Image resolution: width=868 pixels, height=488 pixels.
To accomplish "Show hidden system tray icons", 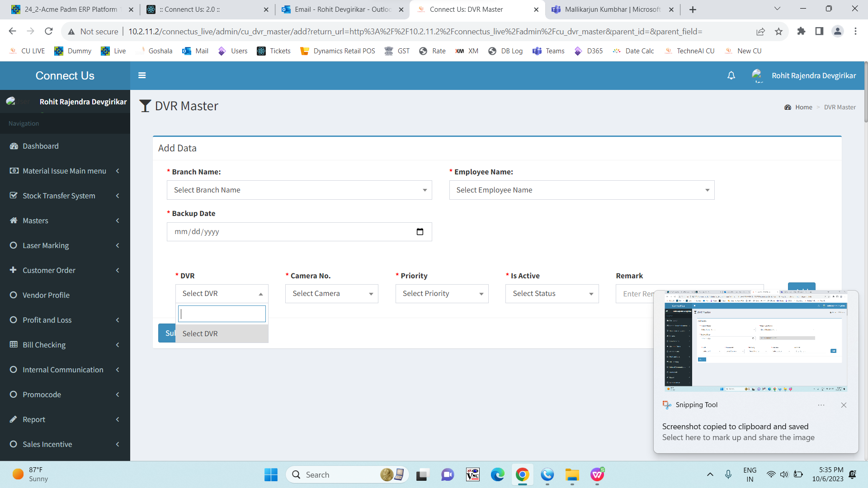I will pos(710,474).
